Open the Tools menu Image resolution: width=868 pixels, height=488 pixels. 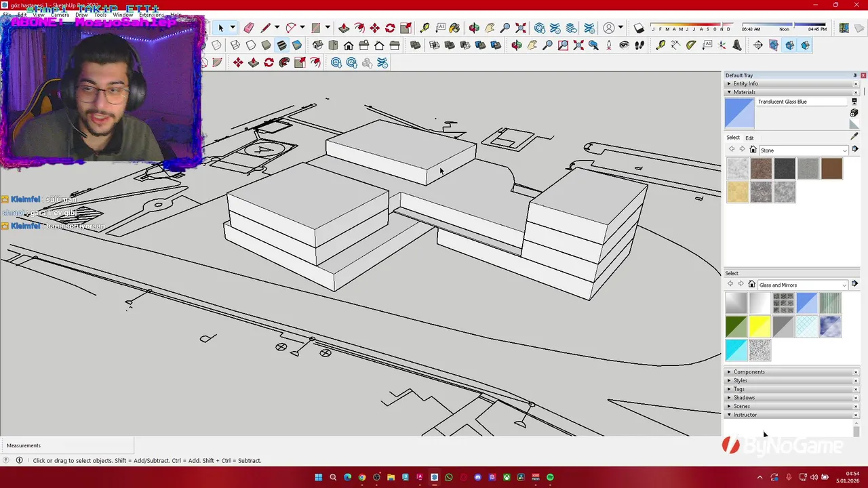click(100, 15)
